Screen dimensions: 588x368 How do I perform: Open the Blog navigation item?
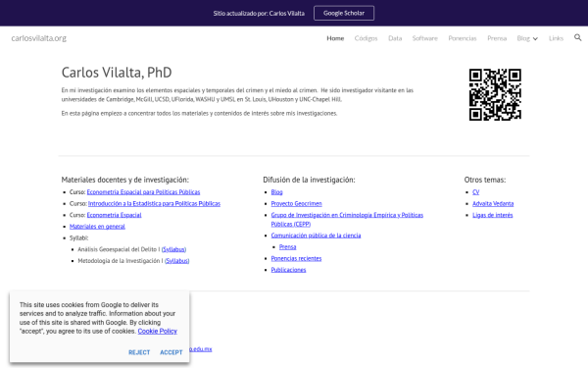coord(523,38)
